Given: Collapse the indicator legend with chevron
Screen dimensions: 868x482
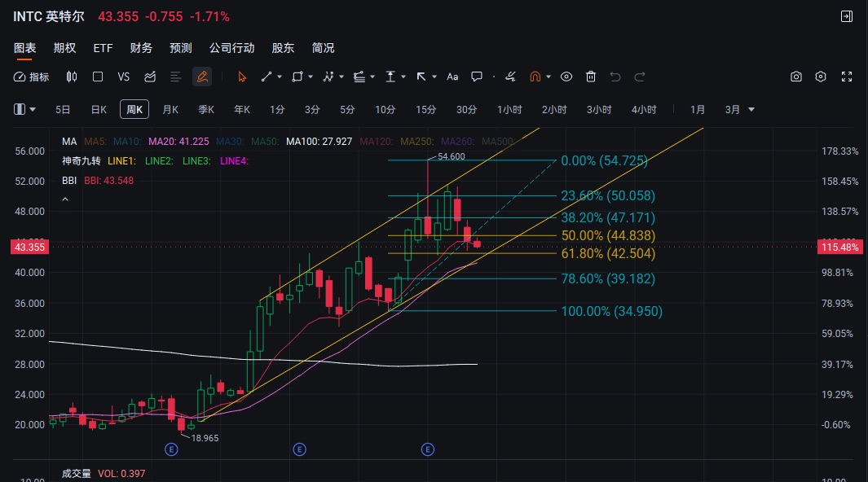Looking at the screenshot, I should click(65, 199).
